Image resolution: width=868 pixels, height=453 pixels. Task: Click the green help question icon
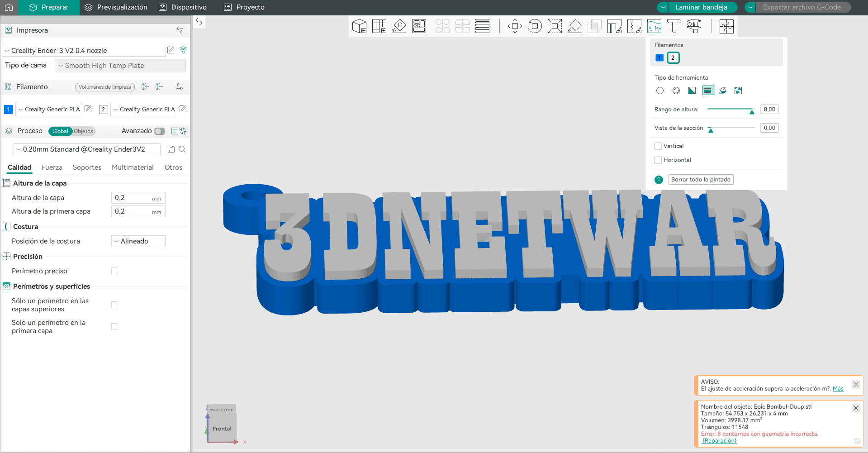(x=659, y=180)
